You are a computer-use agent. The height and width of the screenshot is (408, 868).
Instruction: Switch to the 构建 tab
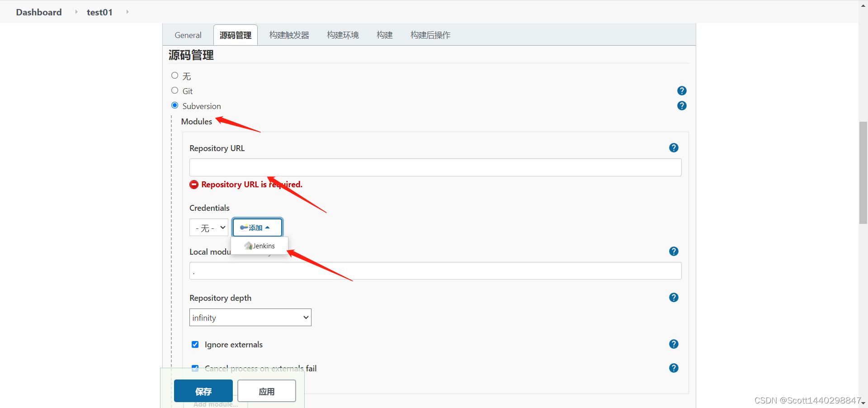(385, 35)
